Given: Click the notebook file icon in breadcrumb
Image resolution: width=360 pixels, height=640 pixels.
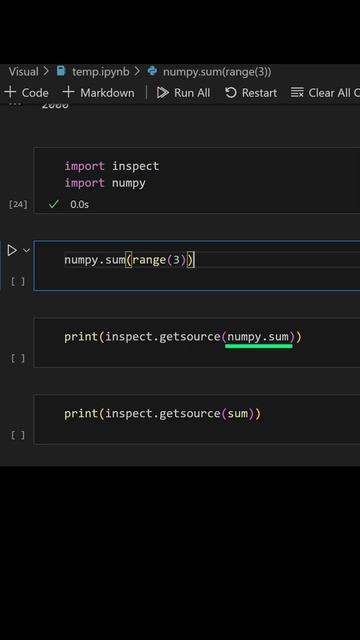Looking at the screenshot, I should (x=61, y=71).
